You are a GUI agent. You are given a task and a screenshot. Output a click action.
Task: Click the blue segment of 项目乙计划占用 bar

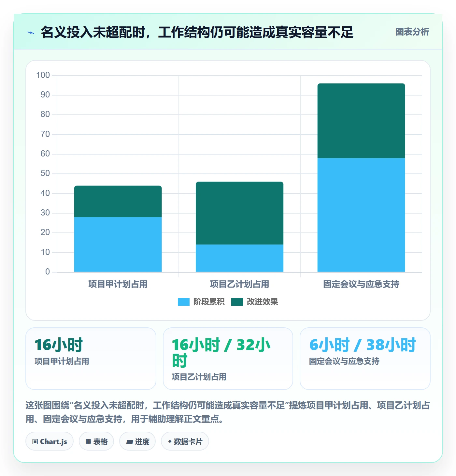pos(239,258)
